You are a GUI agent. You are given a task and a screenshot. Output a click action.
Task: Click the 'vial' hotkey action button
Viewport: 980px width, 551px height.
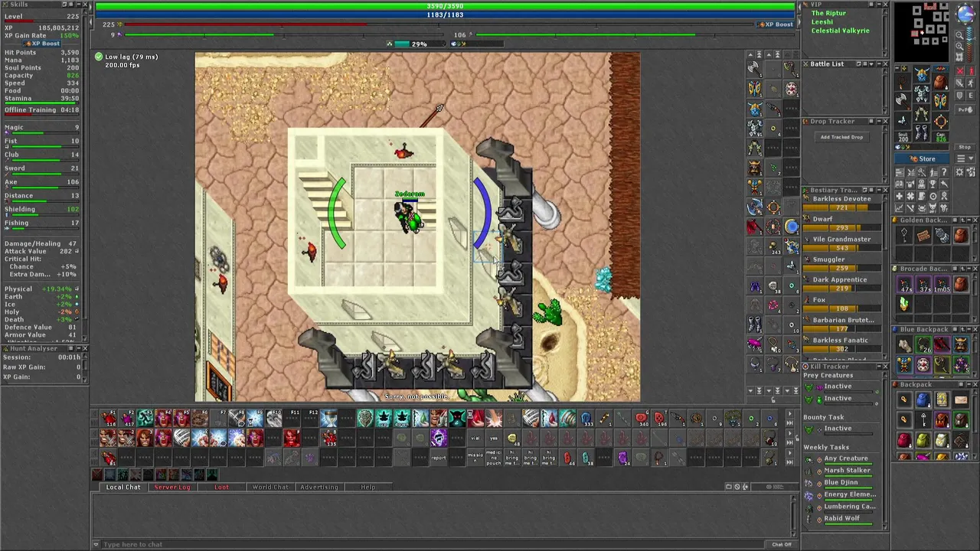coord(475,439)
